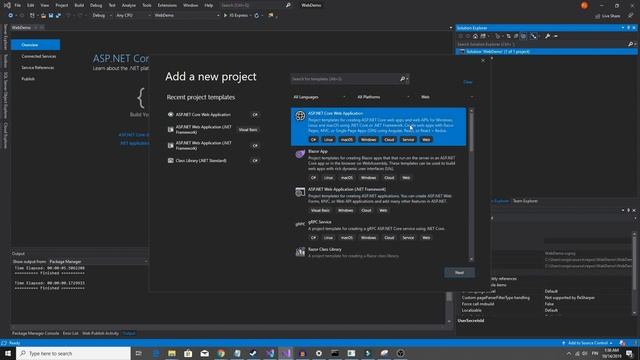Image resolution: width=640 pixels, height=360 pixels.
Task: Select the Connected Services page in WebDemo overview
Action: coord(39,56)
